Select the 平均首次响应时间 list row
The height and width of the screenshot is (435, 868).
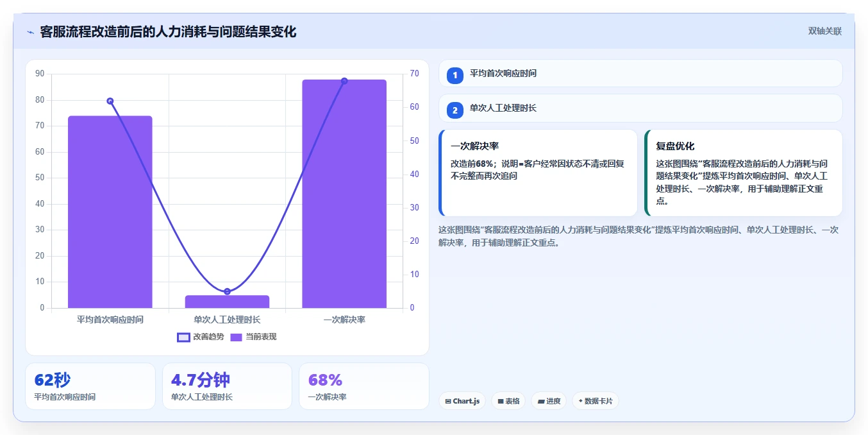640,73
